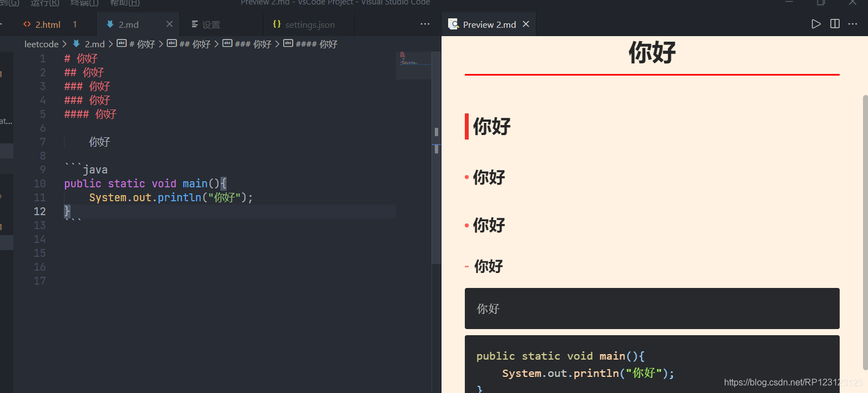Click the 终端(T) menu
This screenshot has width=868, height=393.
pyautogui.click(x=84, y=3)
